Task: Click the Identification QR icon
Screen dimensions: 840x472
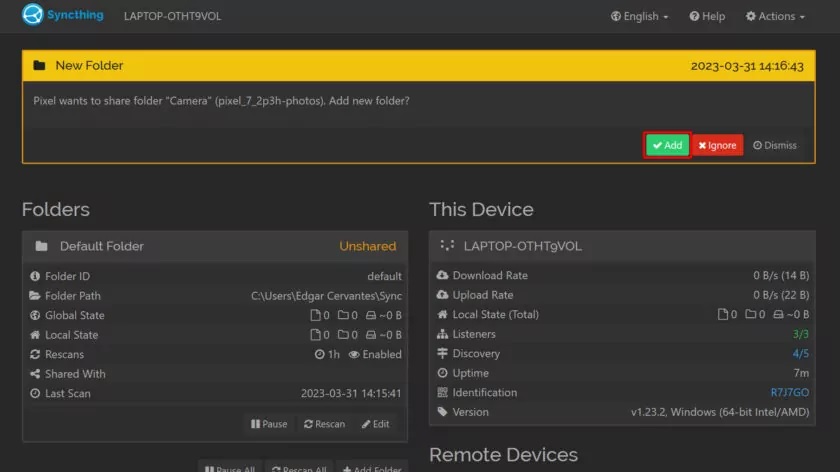Action: pyautogui.click(x=442, y=392)
